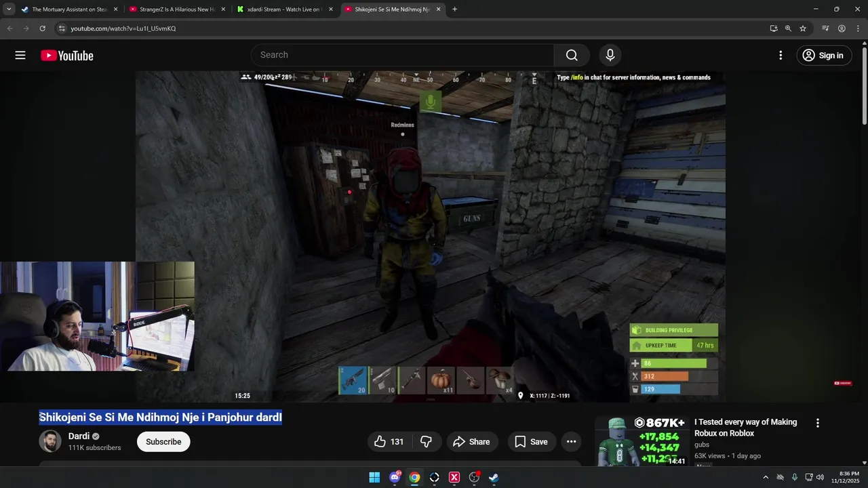Open the Windows Start menu
Viewport: 868px width, 488px height.
[374, 477]
